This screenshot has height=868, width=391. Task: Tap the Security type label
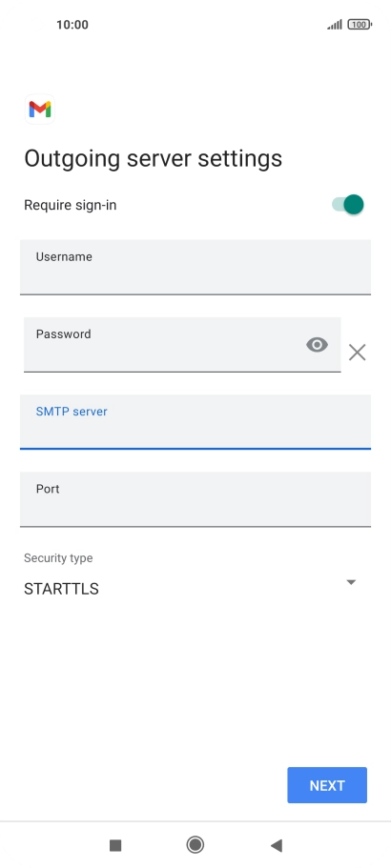[58, 558]
